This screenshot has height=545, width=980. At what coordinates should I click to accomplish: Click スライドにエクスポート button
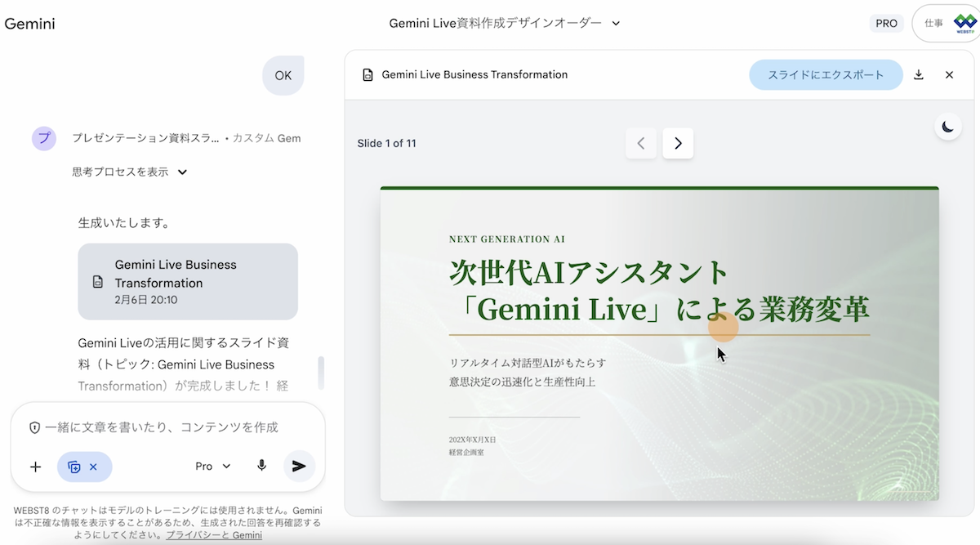pyautogui.click(x=826, y=74)
